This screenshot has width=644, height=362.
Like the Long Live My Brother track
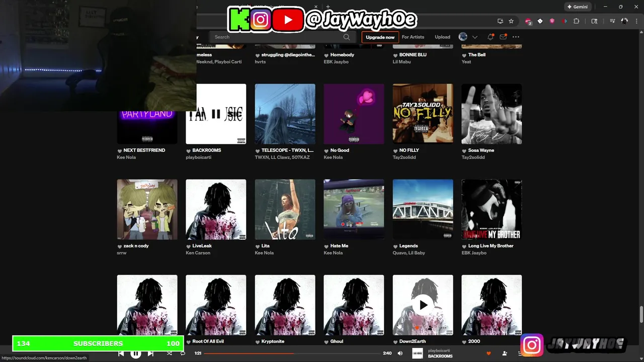click(464, 246)
